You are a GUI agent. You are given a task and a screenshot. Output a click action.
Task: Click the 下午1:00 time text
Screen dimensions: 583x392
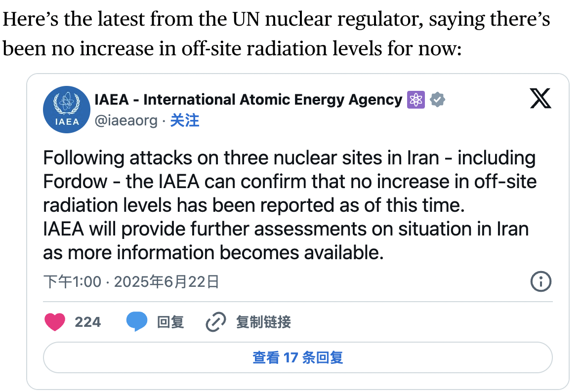click(x=72, y=282)
